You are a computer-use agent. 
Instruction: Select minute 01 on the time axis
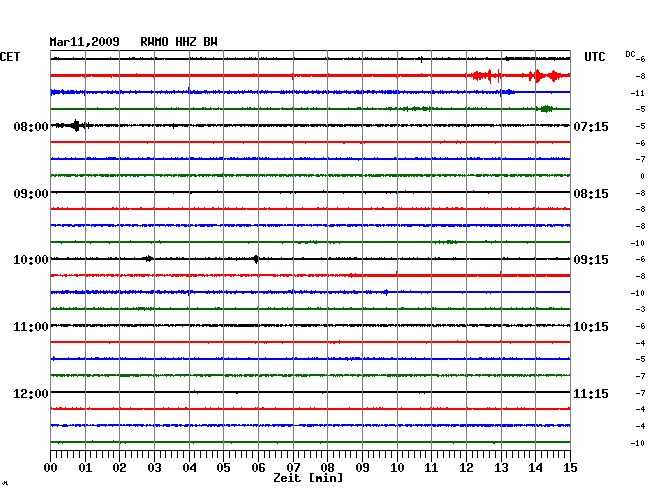click(85, 468)
